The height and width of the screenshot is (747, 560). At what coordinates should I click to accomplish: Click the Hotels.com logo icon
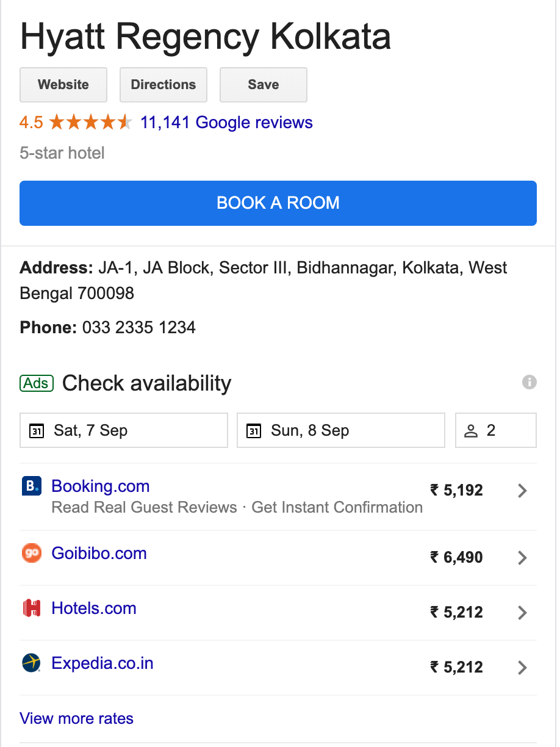(31, 608)
